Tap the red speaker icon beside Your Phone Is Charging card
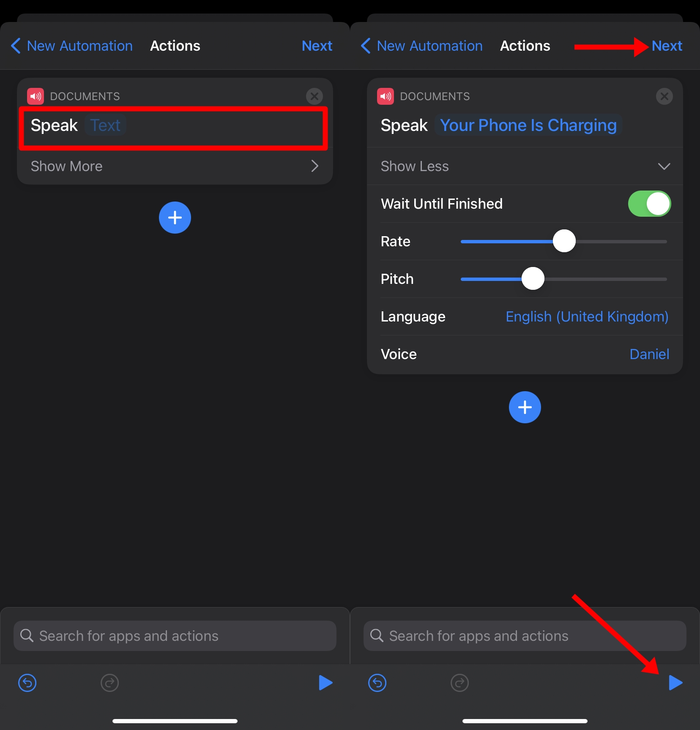Image resolution: width=700 pixels, height=730 pixels. (386, 96)
